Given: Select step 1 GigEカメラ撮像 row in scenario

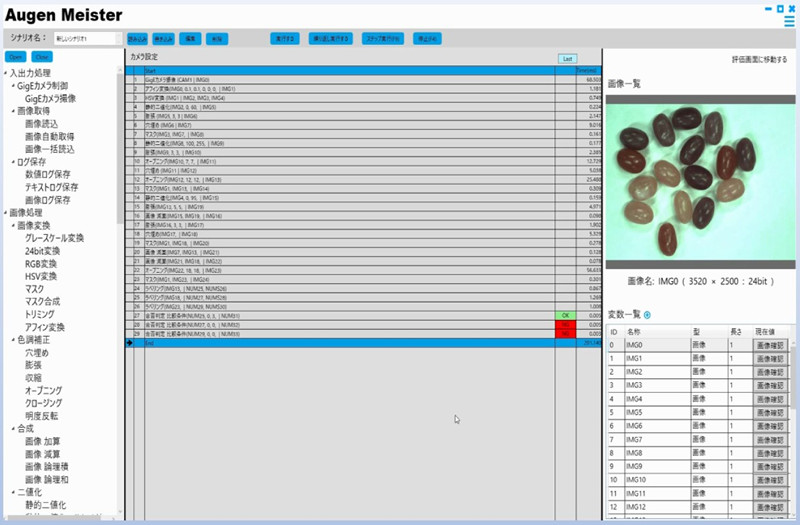Looking at the screenshot, I should click(363, 80).
